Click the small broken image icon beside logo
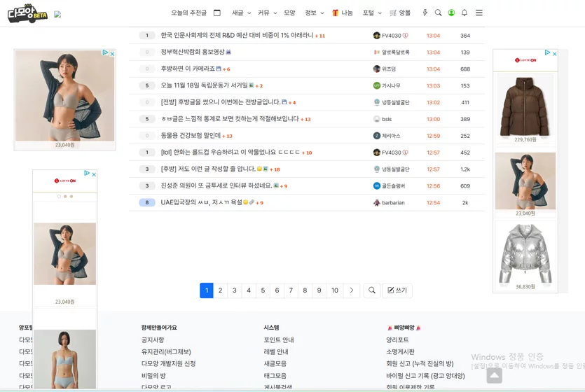The image size is (585, 392). pos(57,14)
